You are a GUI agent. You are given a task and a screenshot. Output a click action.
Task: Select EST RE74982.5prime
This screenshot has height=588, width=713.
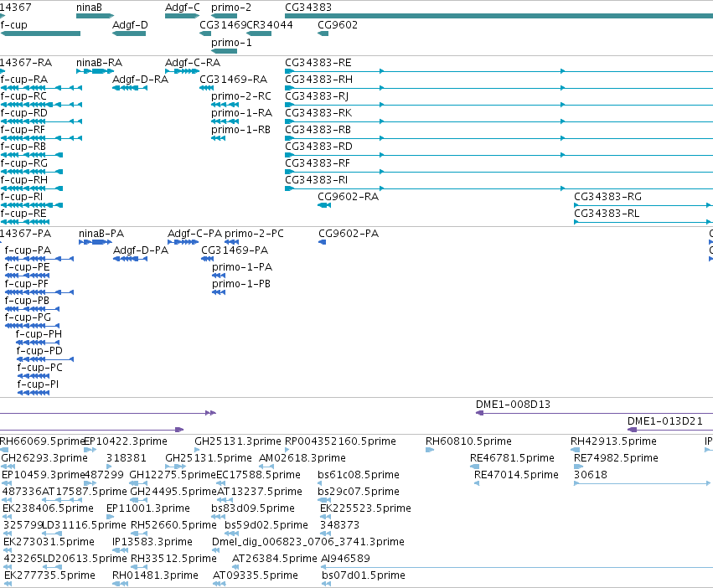coord(616,458)
